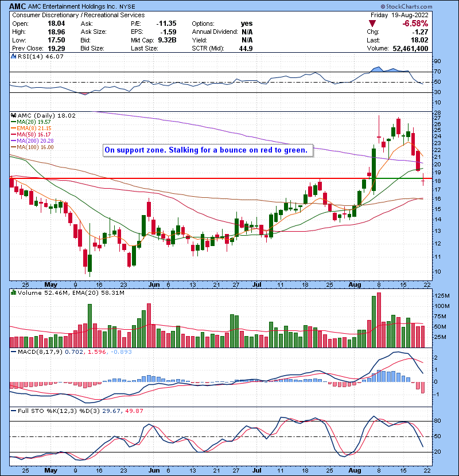Viewport: 459px width, 476px height.
Task: Click the blue On support zone annotation box
Action: (x=208, y=150)
